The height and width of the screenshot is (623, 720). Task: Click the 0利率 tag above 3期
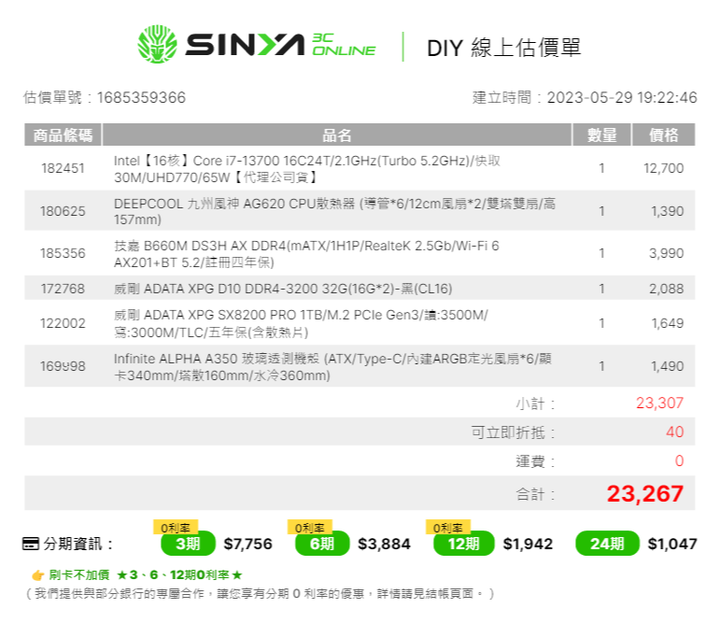175,527
